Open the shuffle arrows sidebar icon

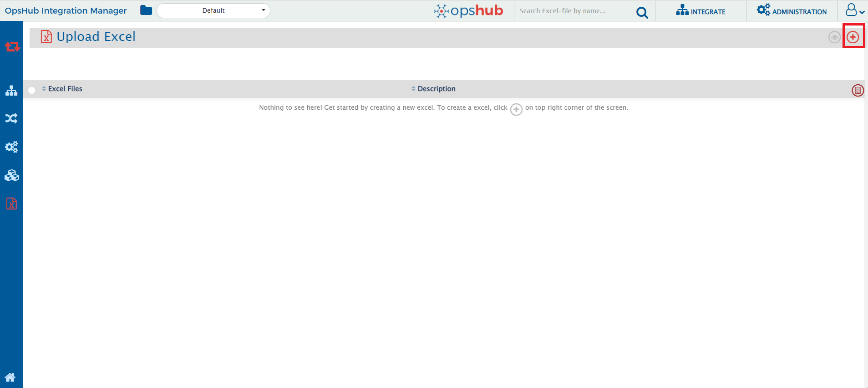11,119
